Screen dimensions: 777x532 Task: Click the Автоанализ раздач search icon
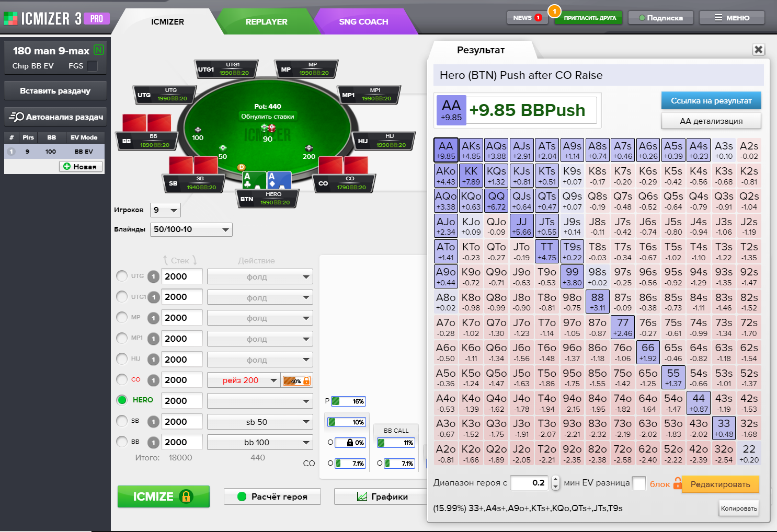16,117
